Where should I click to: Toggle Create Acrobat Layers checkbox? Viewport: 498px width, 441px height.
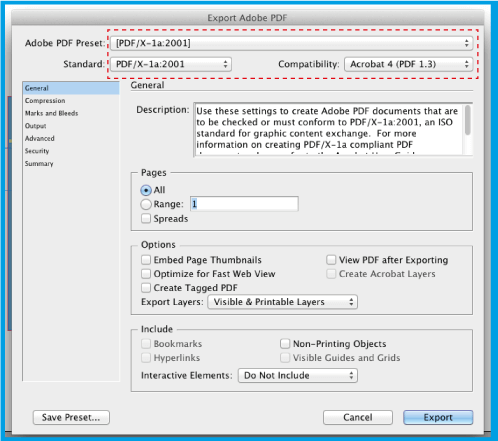click(331, 274)
